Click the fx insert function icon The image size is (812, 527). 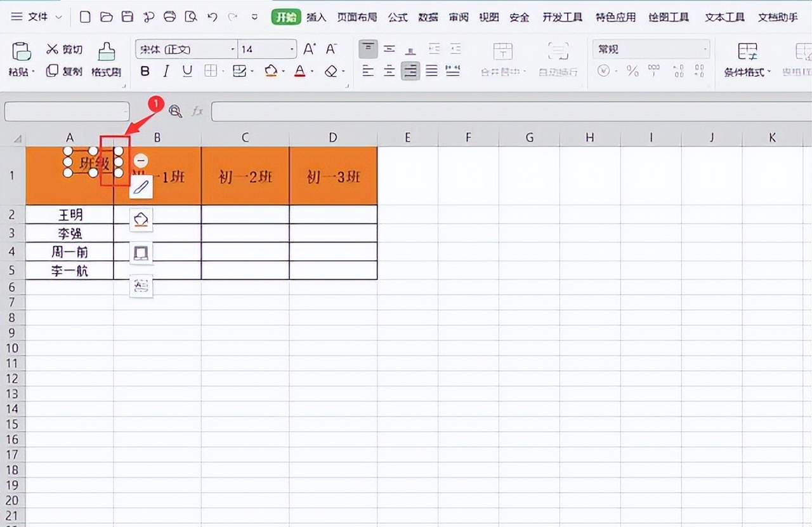coord(197,111)
